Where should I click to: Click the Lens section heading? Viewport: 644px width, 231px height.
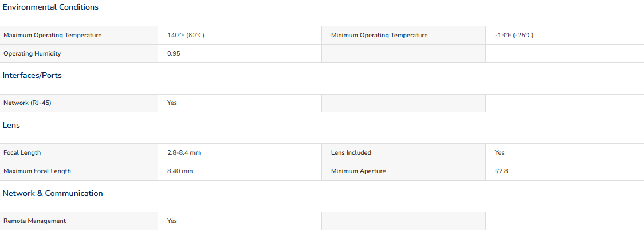click(x=11, y=126)
